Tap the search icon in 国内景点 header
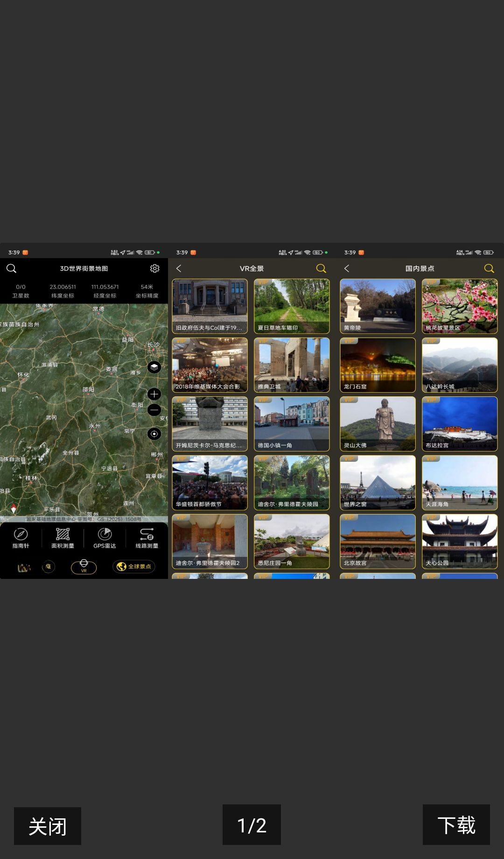 [x=489, y=268]
